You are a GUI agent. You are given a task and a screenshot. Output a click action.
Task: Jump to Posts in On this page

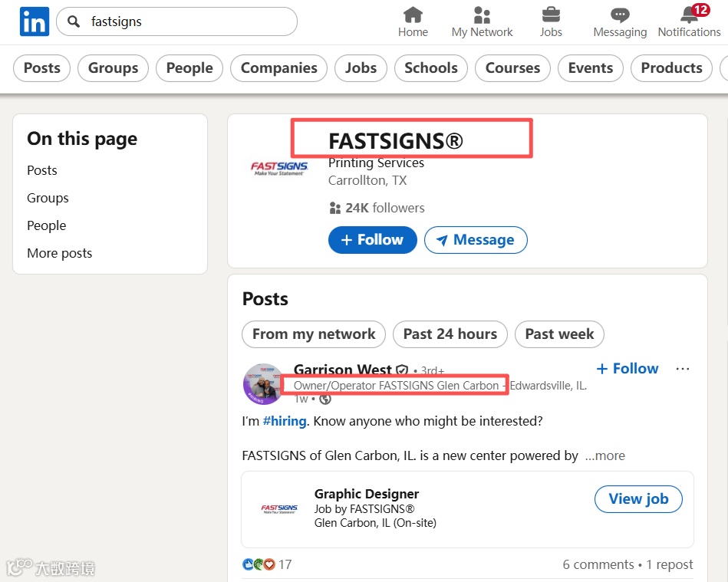[x=41, y=170]
